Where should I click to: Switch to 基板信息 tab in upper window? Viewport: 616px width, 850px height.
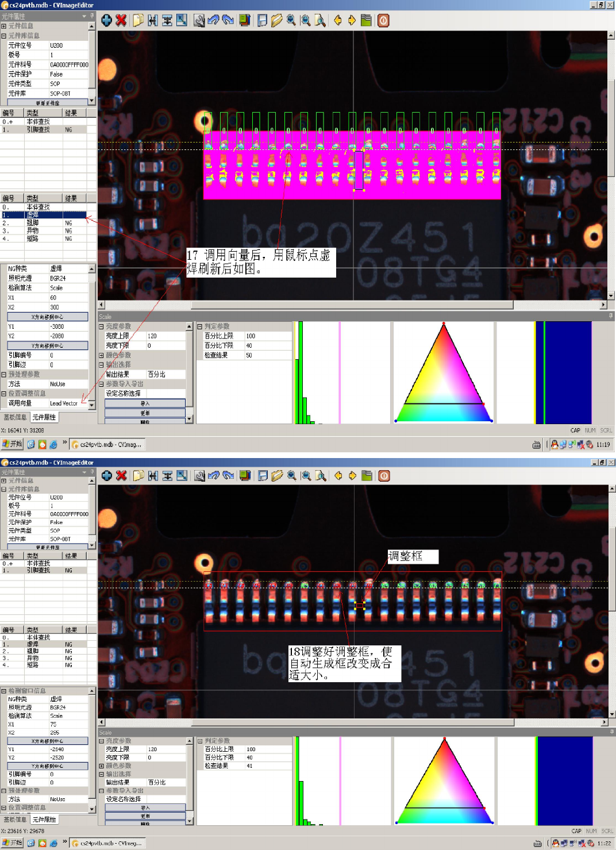[x=15, y=418]
